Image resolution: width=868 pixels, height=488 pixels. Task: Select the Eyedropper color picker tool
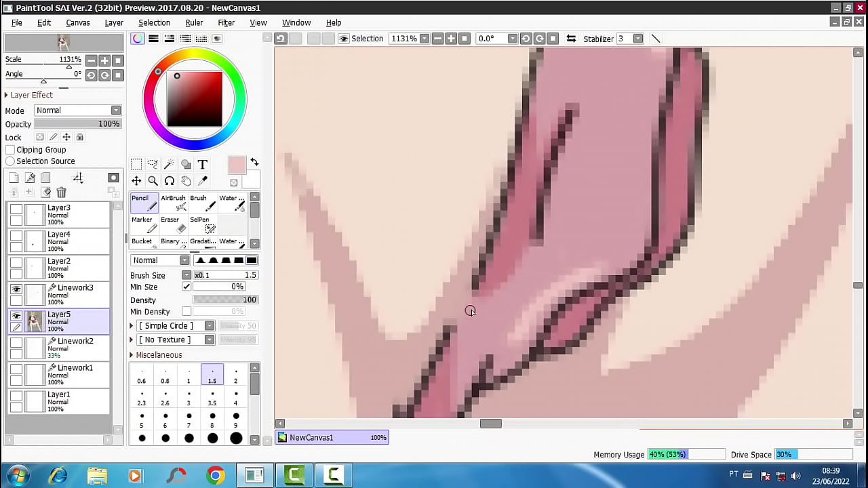(x=202, y=181)
